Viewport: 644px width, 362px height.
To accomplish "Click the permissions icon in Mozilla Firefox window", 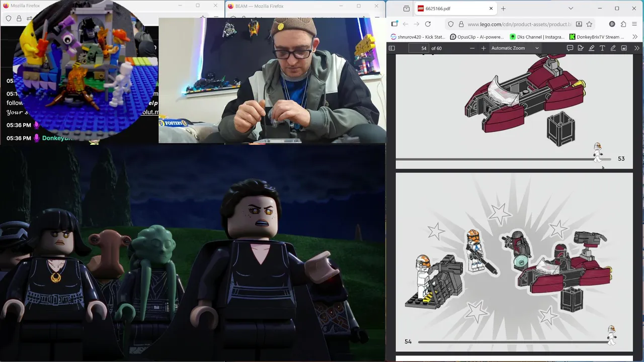I will 29,19.
